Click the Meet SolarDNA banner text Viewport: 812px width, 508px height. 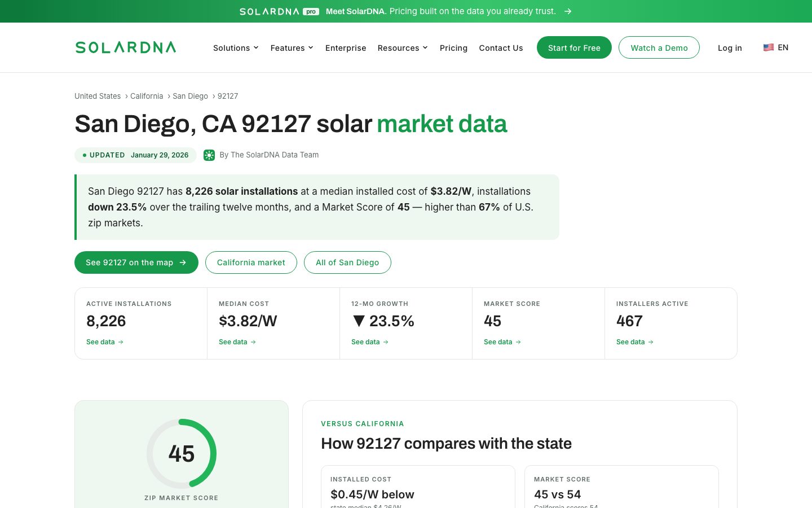click(x=441, y=11)
